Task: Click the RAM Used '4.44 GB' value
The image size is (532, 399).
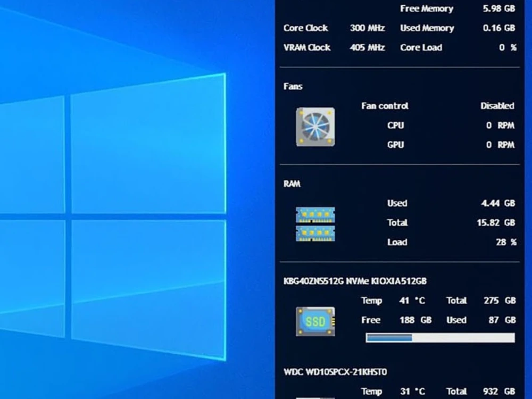Action: [498, 203]
